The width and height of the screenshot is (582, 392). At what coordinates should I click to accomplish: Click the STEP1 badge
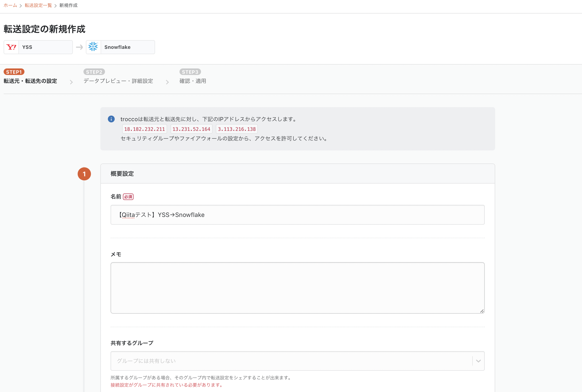14,72
